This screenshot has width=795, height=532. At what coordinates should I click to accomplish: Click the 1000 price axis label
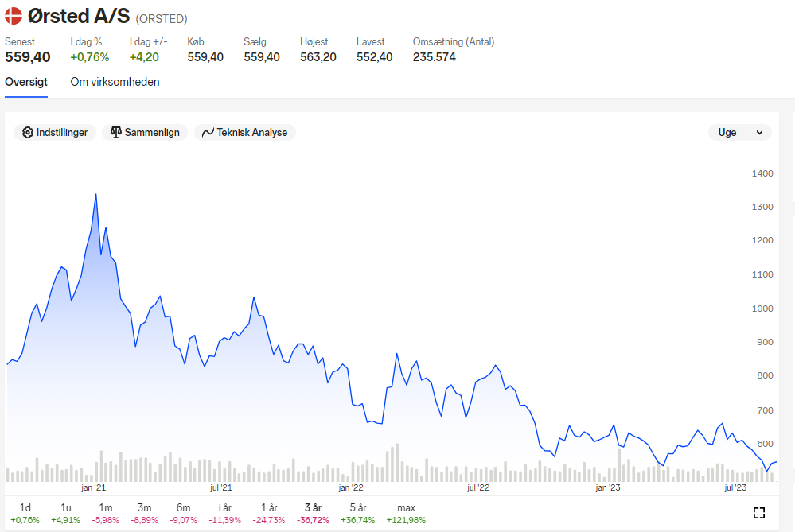point(762,309)
